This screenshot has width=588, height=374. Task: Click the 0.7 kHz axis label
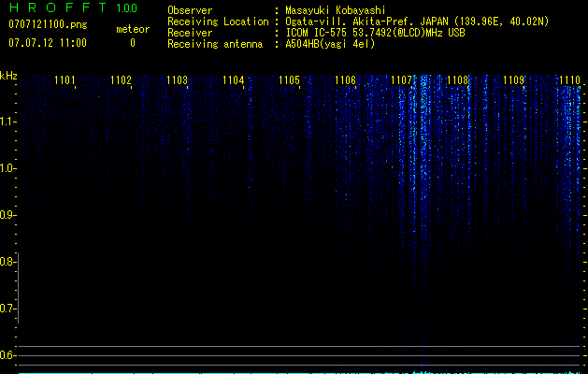[7, 309]
